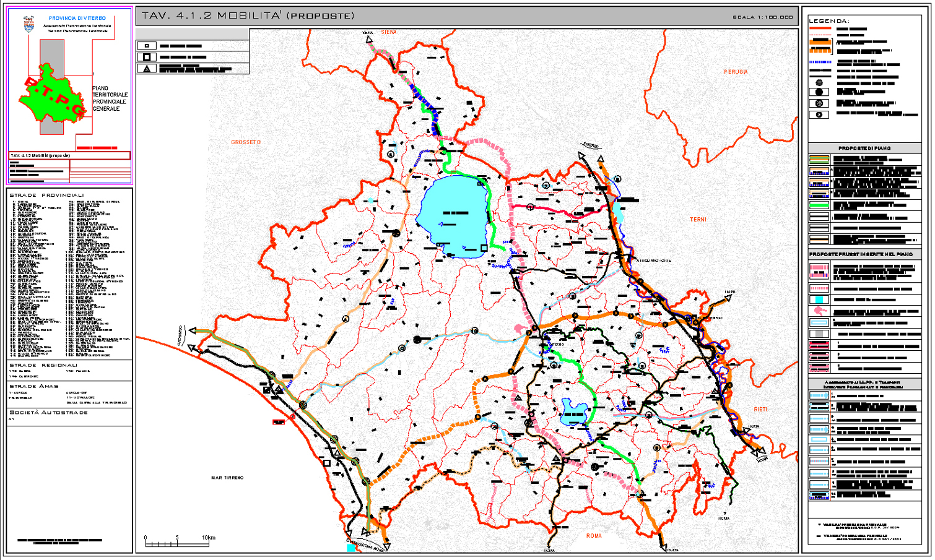The width and height of the screenshot is (935, 560).
Task: Click the small square symbol in map key
Action: point(147,46)
